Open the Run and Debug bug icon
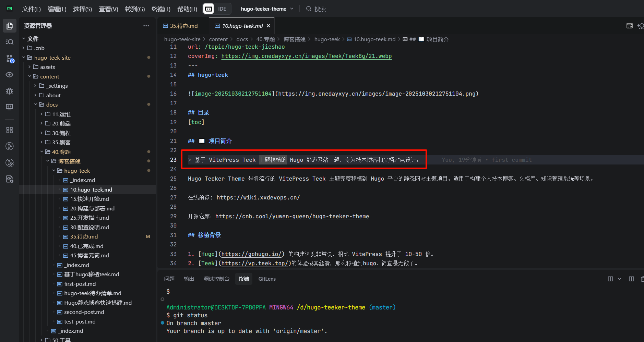Image resolution: width=644 pixels, height=342 pixels. pyautogui.click(x=10, y=91)
